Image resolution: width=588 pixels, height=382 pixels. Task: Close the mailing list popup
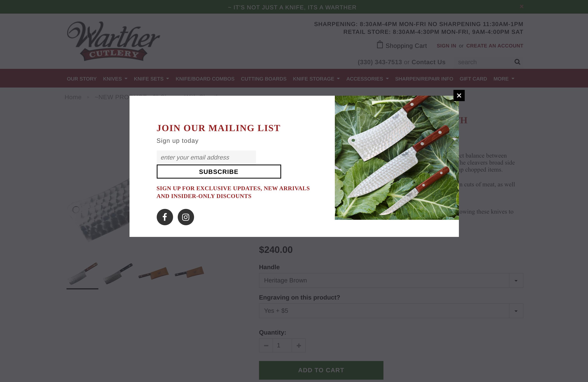coord(459,95)
